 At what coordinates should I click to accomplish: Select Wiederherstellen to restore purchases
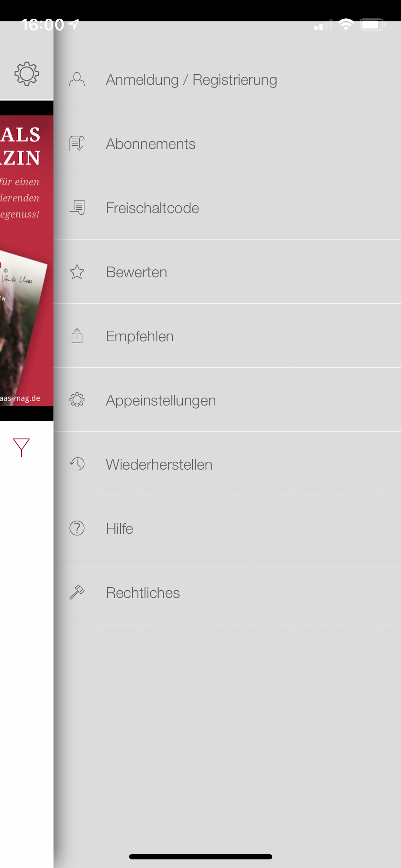[227, 464]
